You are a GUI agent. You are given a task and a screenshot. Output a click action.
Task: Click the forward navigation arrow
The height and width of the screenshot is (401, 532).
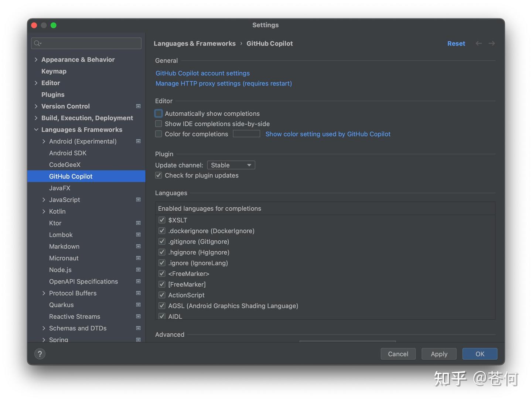[492, 43]
